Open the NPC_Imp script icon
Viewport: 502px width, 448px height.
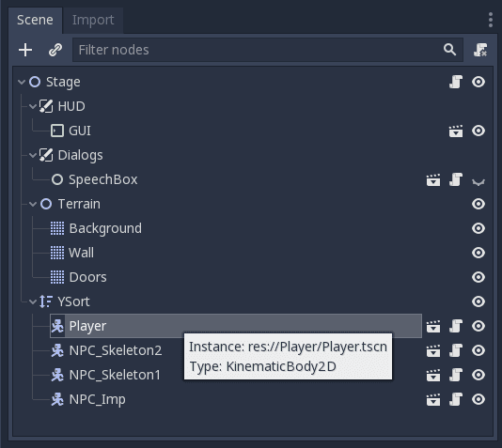coord(456,399)
